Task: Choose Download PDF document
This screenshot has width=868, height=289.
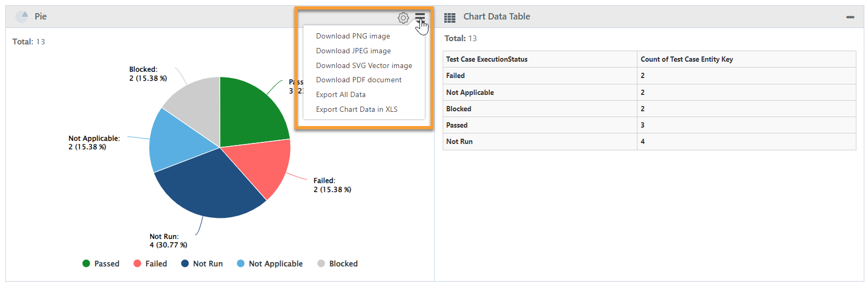Action: (359, 80)
